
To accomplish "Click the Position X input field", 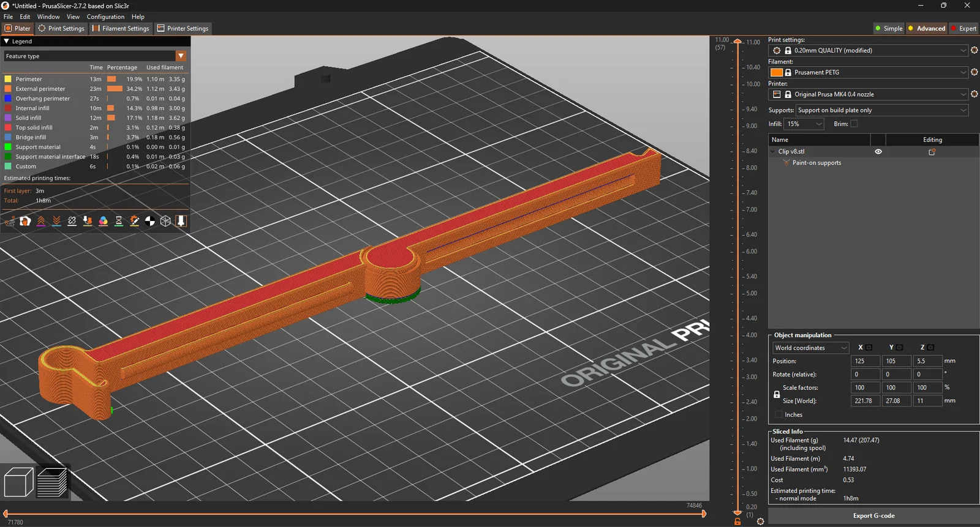I will [865, 361].
